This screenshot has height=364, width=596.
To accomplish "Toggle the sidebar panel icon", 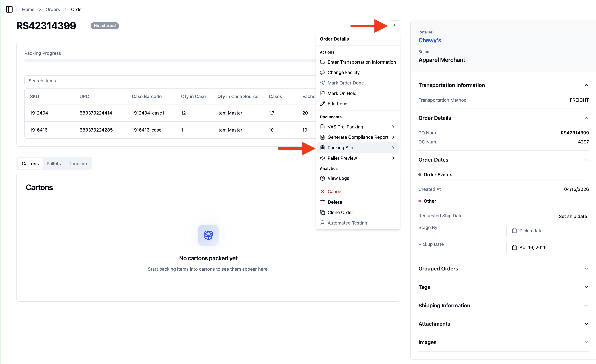I will [x=9, y=9].
